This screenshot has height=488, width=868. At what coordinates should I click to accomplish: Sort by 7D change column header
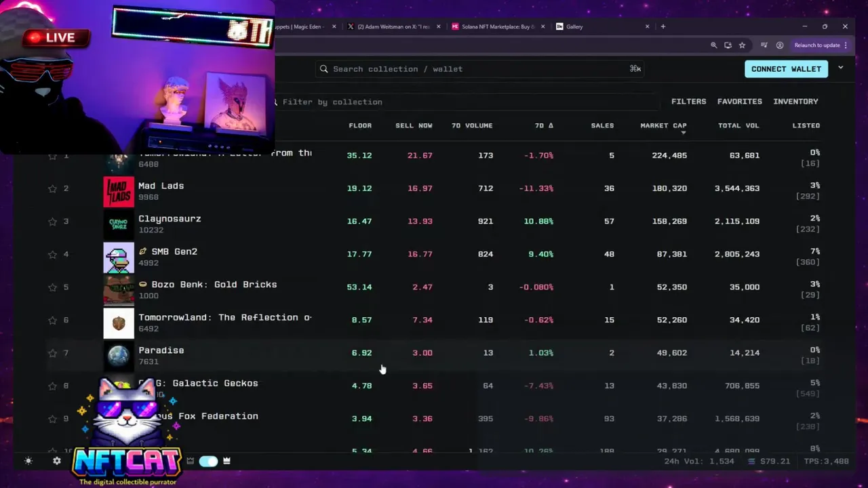(x=544, y=125)
